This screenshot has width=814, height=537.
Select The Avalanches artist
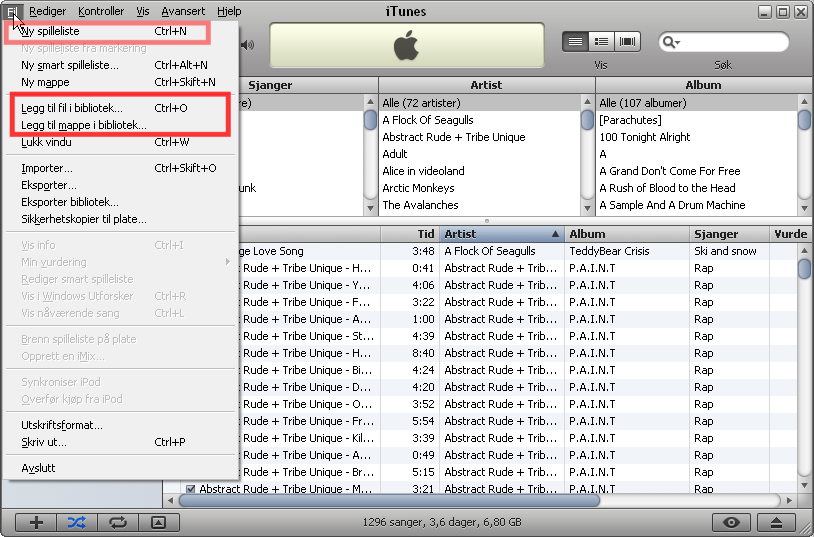pyautogui.click(x=480, y=205)
